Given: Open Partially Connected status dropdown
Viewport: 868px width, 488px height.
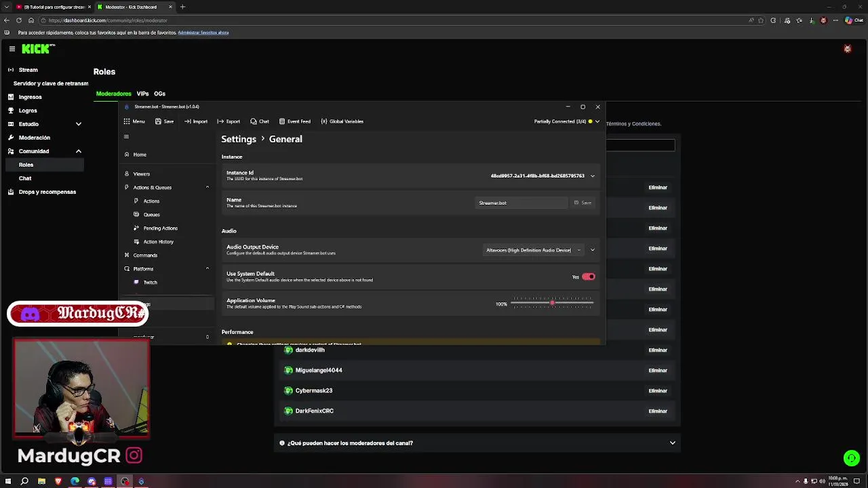Looking at the screenshot, I should point(566,121).
